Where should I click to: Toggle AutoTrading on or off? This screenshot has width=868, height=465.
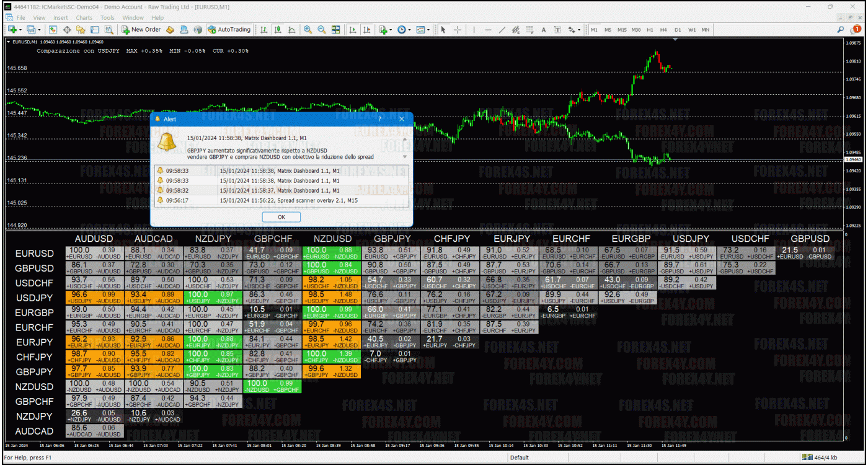pyautogui.click(x=231, y=30)
